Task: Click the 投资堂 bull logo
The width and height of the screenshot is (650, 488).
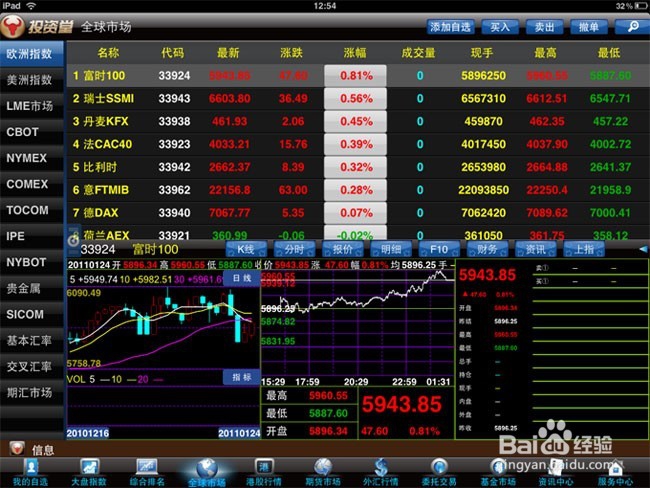Action: pyautogui.click(x=12, y=27)
